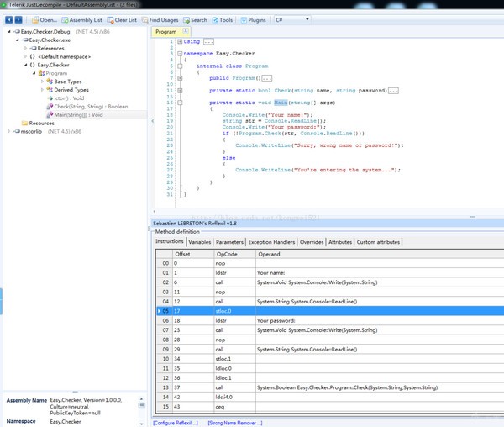Click the navigate forward arrow button
This screenshot has width=504, height=427.
click(x=18, y=18)
